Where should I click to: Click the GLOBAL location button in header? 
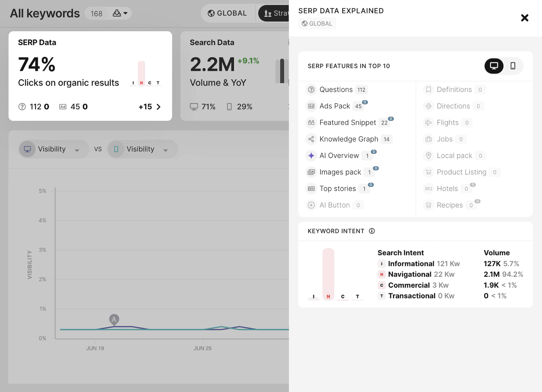[x=227, y=13]
